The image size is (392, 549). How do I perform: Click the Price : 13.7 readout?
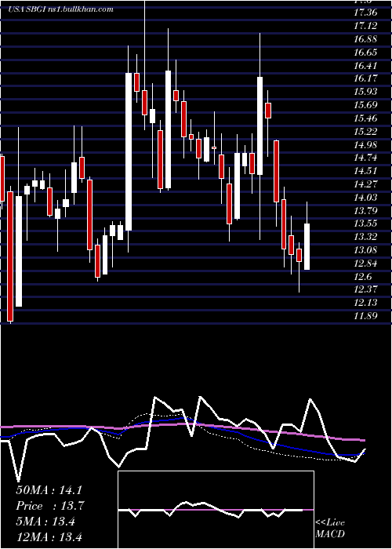50,506
